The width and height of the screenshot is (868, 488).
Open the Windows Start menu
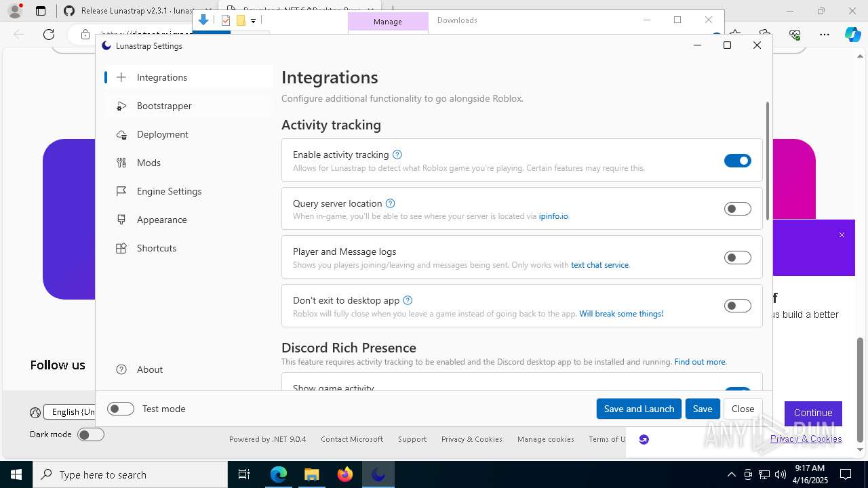pos(16,474)
